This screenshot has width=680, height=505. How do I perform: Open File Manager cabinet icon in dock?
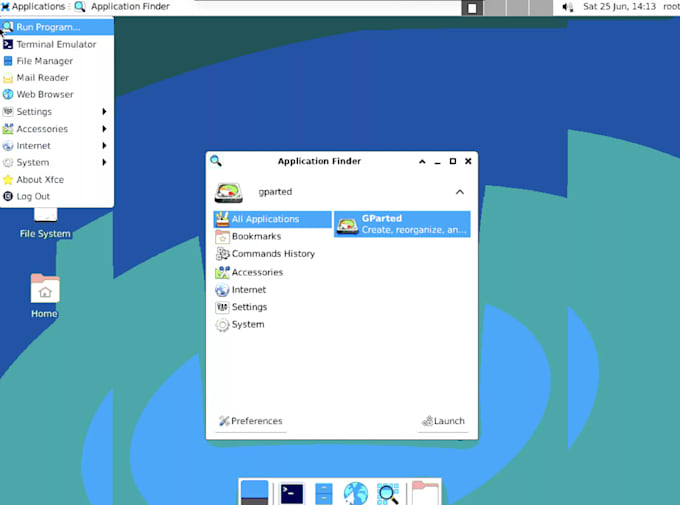point(324,494)
